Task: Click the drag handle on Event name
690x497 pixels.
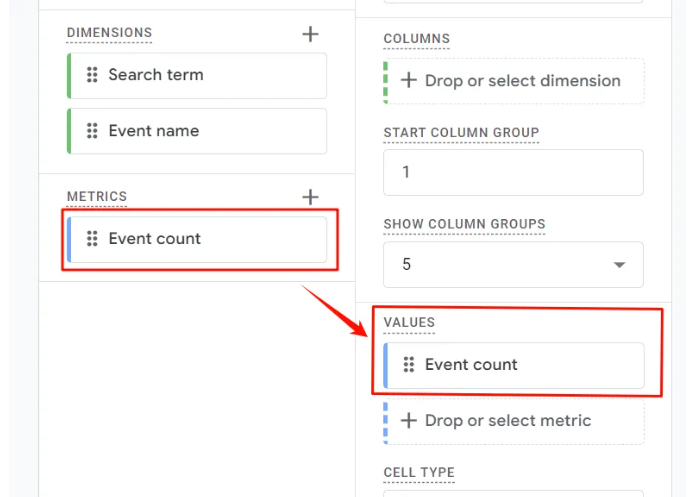Action: point(92,131)
